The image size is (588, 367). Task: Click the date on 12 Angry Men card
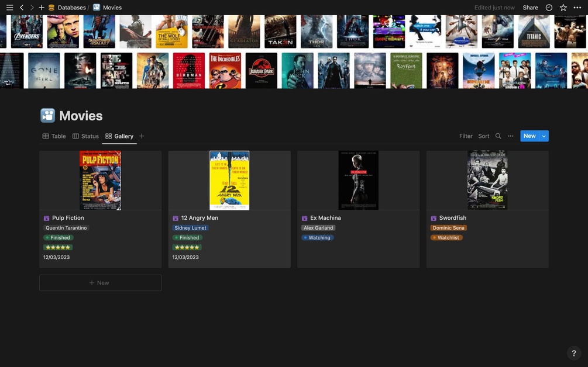pyautogui.click(x=185, y=257)
